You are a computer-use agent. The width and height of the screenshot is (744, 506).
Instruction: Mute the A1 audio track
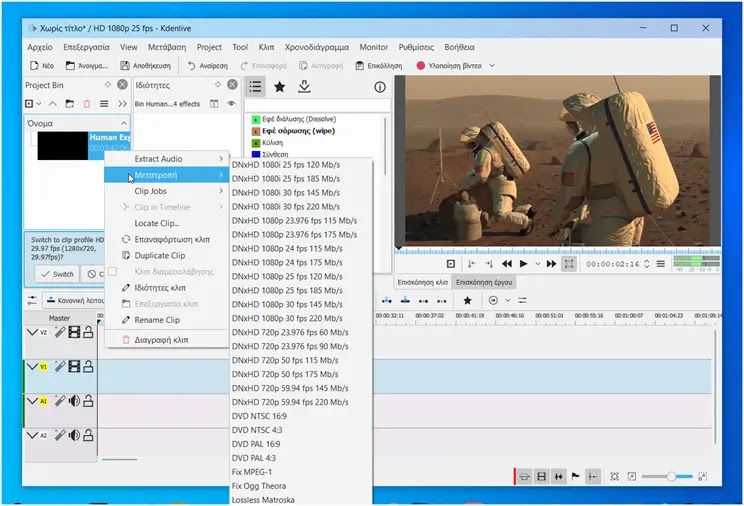pos(74,401)
